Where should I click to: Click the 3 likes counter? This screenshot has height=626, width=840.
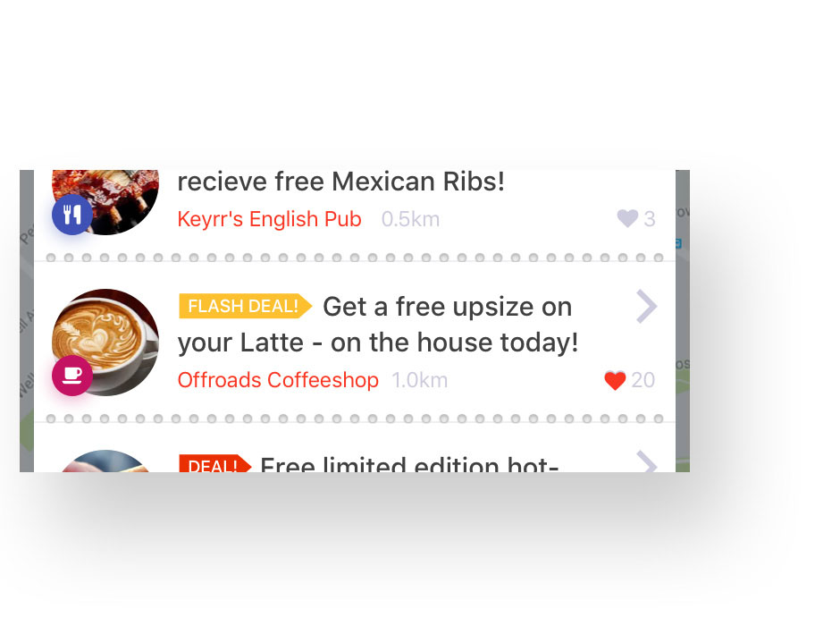[x=650, y=219]
